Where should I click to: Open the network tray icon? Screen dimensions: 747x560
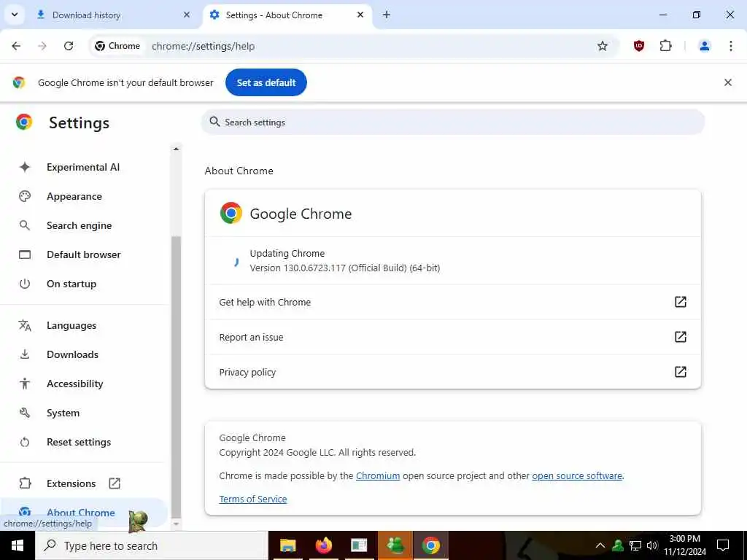[x=635, y=545]
